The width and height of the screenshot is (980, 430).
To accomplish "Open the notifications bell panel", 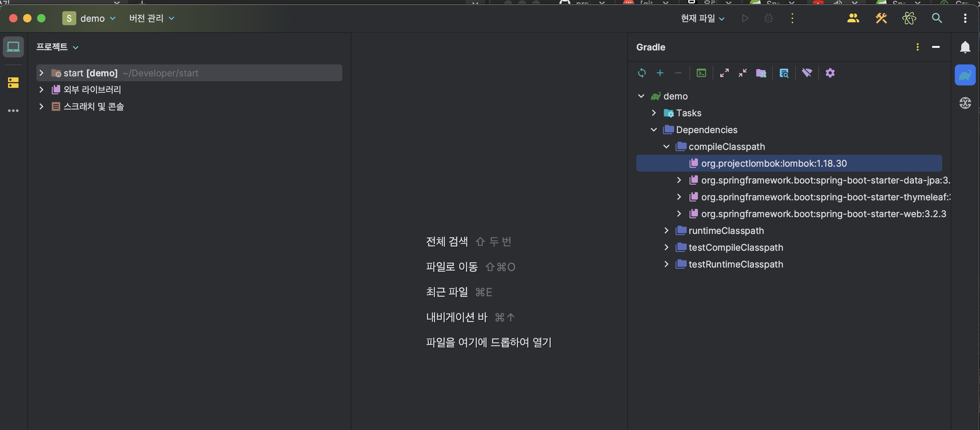I will (x=965, y=47).
